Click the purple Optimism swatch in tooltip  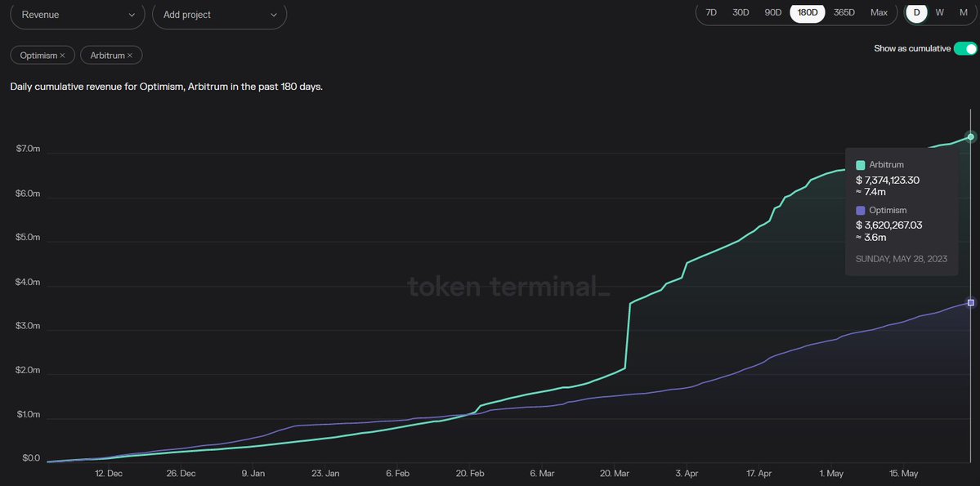[x=861, y=211]
